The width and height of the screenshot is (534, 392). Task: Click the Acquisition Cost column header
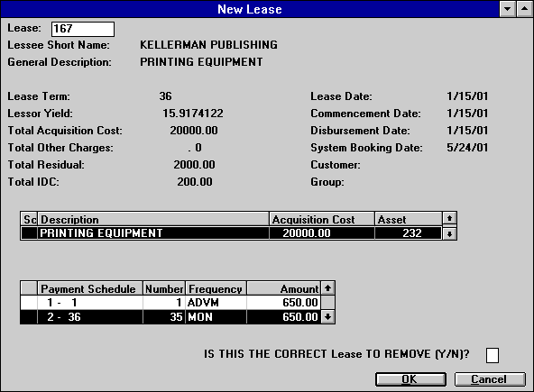pyautogui.click(x=322, y=220)
